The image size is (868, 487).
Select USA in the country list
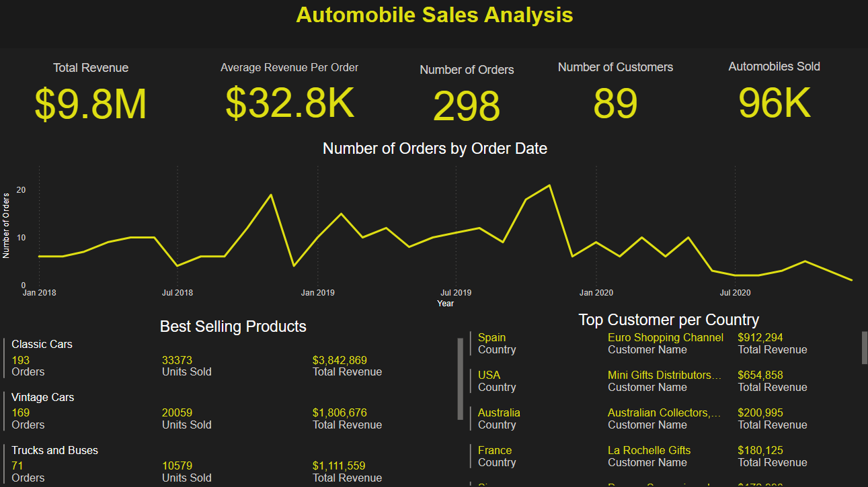489,375
